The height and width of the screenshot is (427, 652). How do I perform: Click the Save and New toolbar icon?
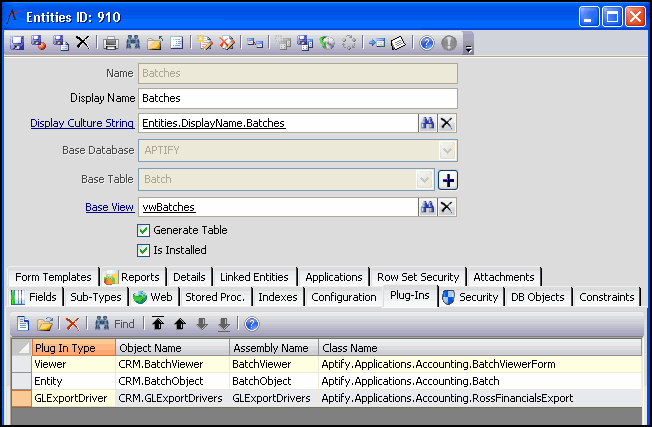[61, 43]
